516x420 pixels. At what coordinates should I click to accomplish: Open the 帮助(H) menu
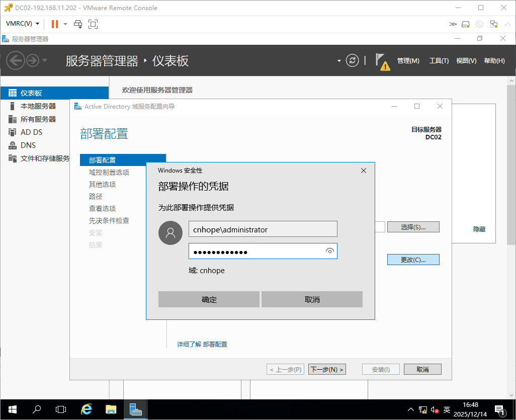pyautogui.click(x=494, y=61)
